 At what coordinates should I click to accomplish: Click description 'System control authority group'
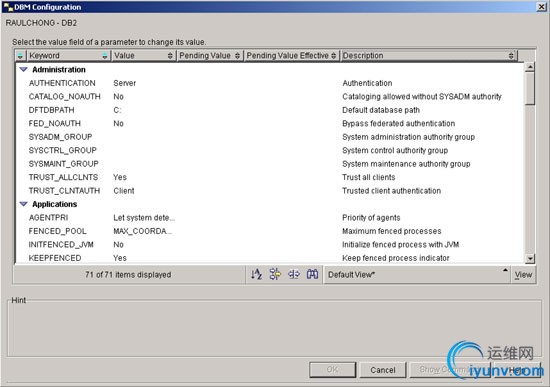(x=395, y=150)
